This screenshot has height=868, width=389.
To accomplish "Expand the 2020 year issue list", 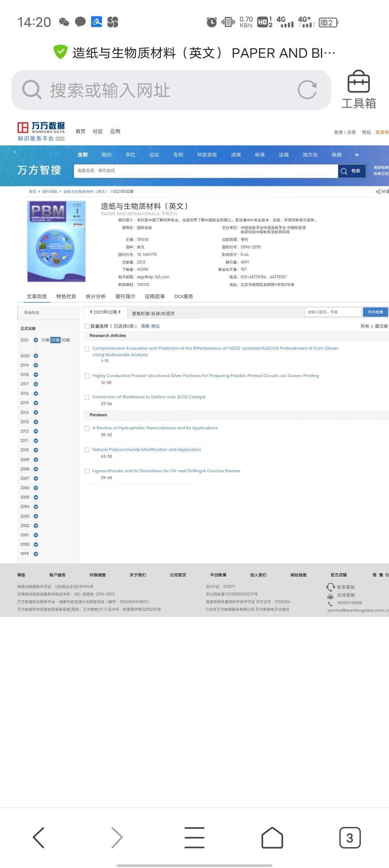I will pyautogui.click(x=36, y=356).
